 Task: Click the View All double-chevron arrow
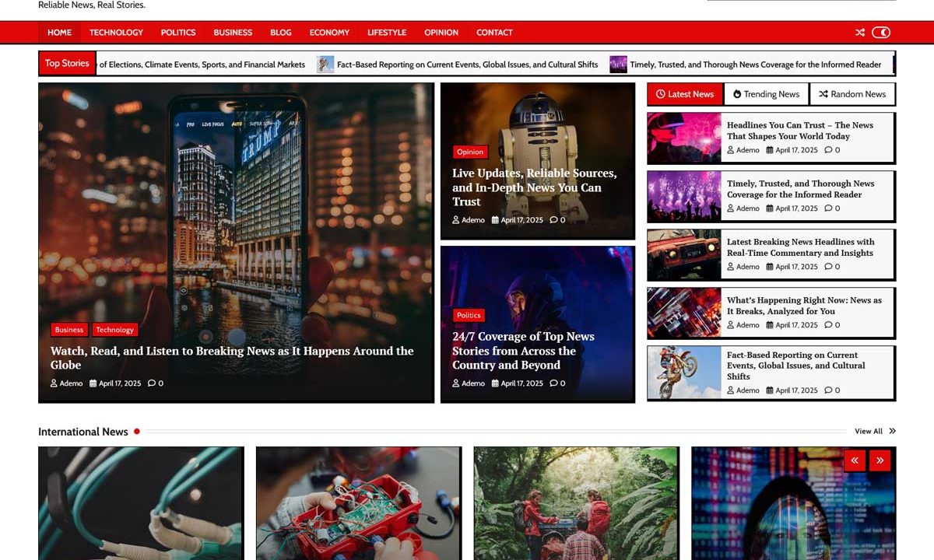[x=892, y=432]
